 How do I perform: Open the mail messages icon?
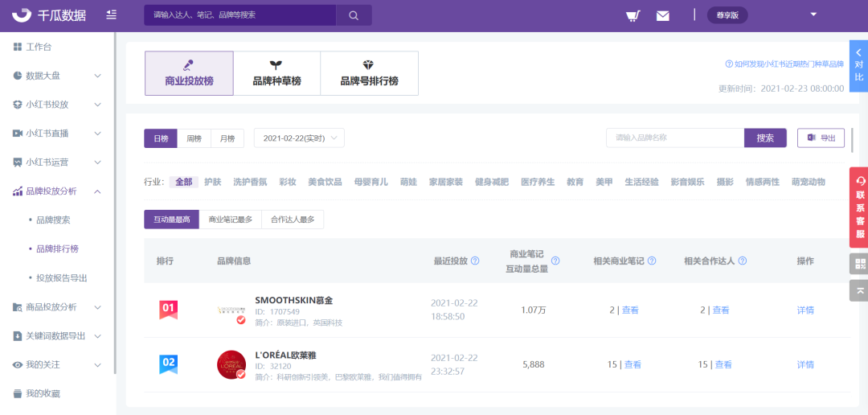point(662,15)
